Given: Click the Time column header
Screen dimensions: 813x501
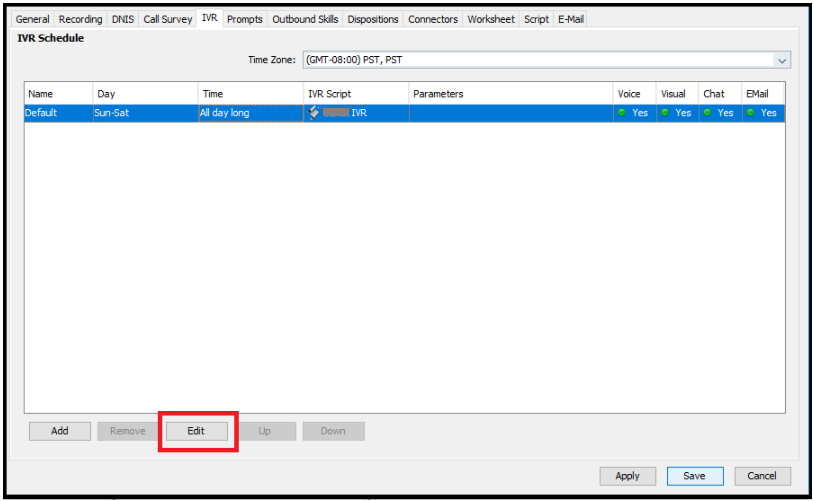Looking at the screenshot, I should pos(250,94).
